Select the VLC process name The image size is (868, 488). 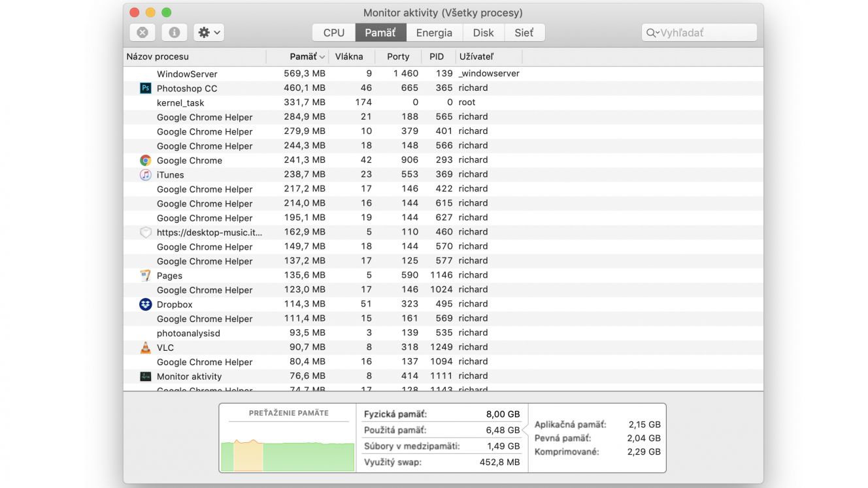point(165,347)
